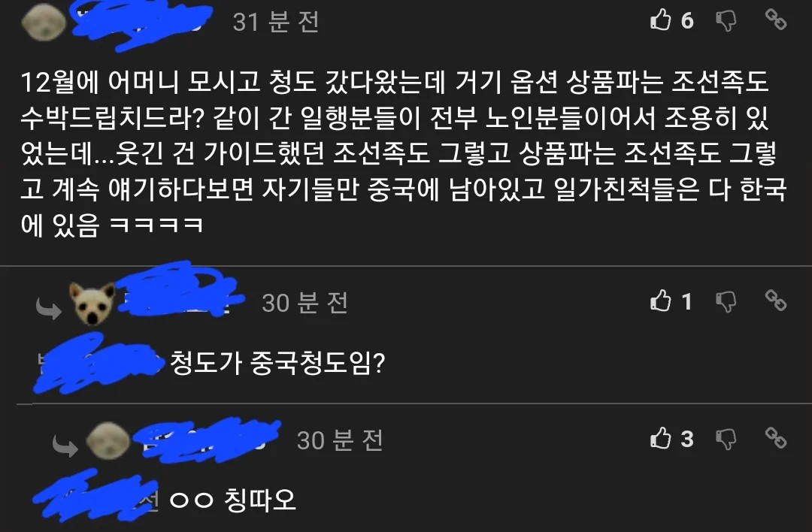This screenshot has width=812, height=532.
Task: Dislike the 칭따오 reply
Action: [726, 440]
